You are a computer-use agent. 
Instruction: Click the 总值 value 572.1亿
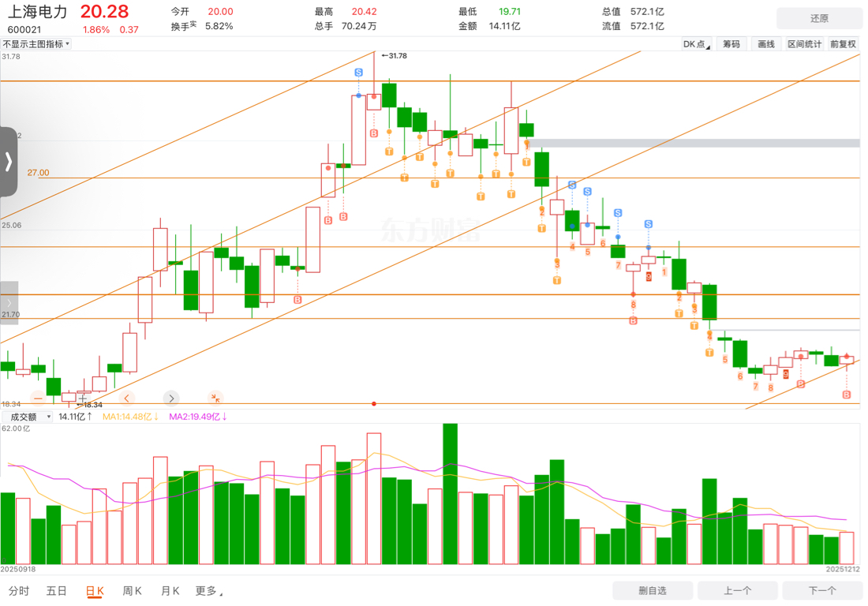(x=647, y=11)
